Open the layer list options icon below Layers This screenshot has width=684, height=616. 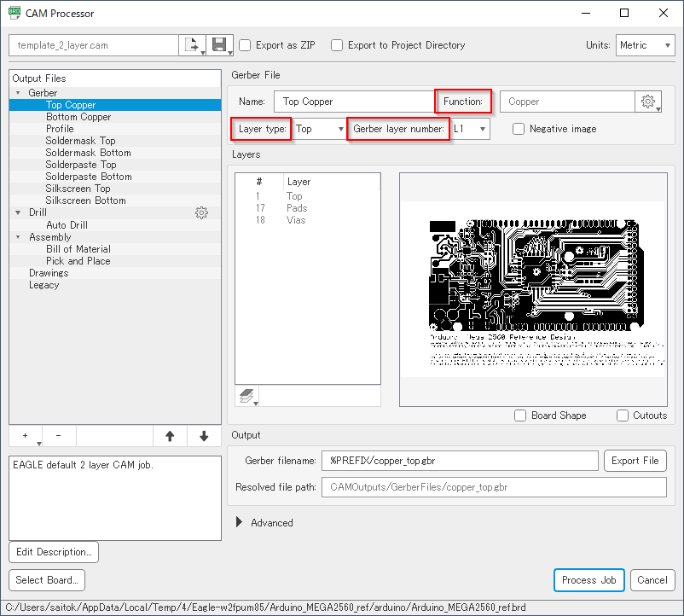click(247, 395)
